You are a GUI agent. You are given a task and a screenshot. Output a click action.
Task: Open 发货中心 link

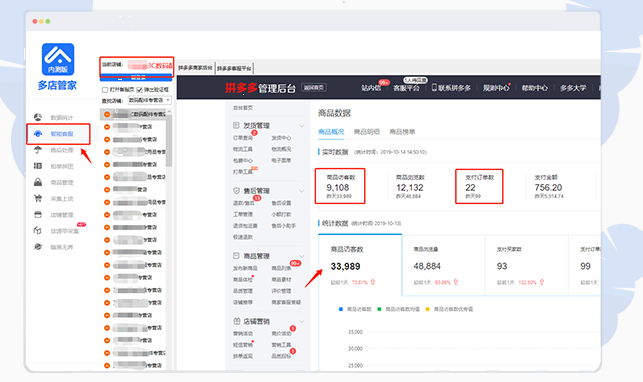click(x=281, y=138)
